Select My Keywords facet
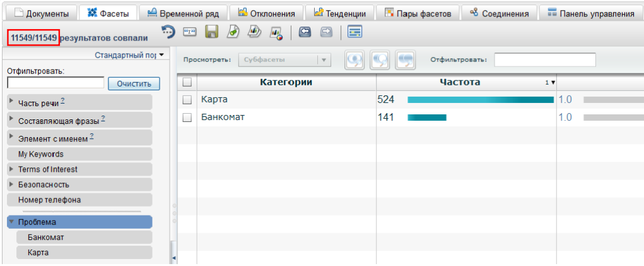Screen dimensions: 644x266 (79, 154)
